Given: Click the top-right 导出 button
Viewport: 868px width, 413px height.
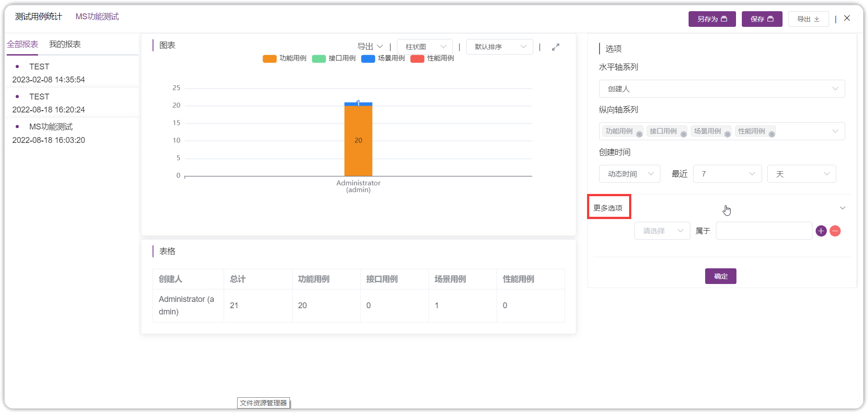Looking at the screenshot, I should point(808,19).
